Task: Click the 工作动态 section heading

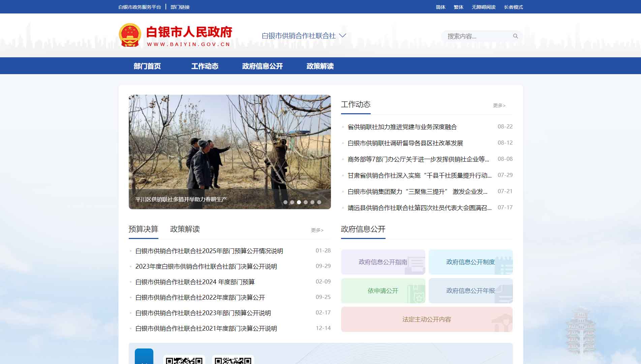Action: 356,104
